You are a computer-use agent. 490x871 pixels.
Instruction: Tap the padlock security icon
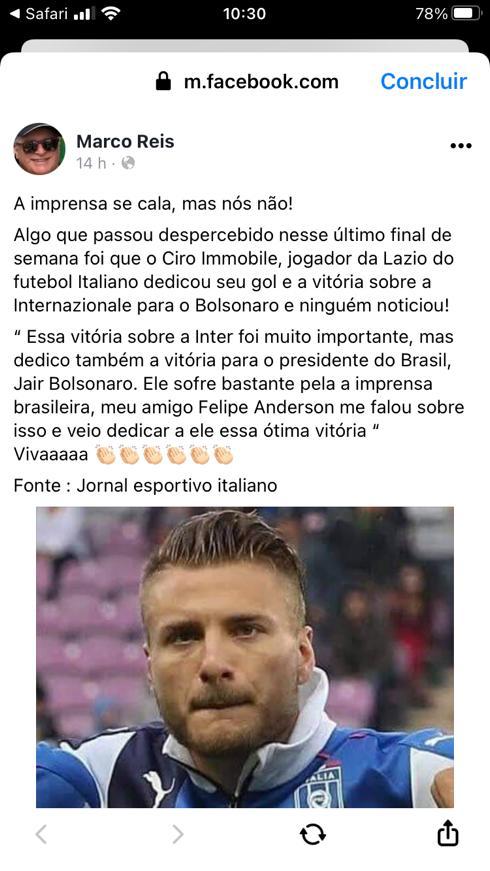163,81
